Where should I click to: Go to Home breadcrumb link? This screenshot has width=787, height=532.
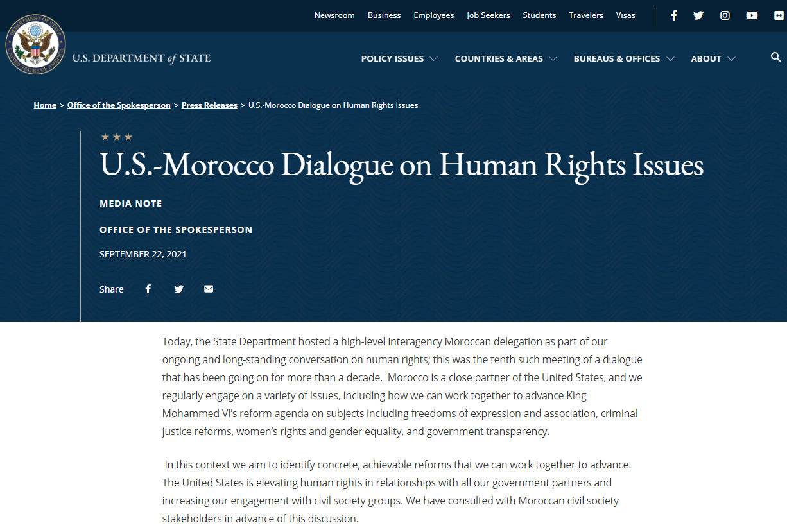pos(45,105)
